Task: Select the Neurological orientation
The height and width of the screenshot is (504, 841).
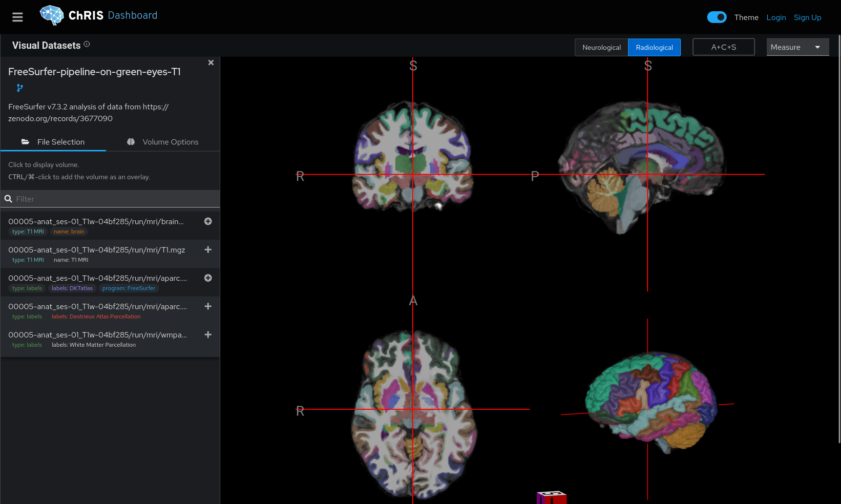Action: click(x=601, y=47)
